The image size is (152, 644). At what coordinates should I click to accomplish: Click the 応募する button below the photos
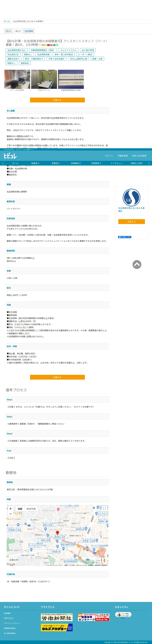[57, 100]
